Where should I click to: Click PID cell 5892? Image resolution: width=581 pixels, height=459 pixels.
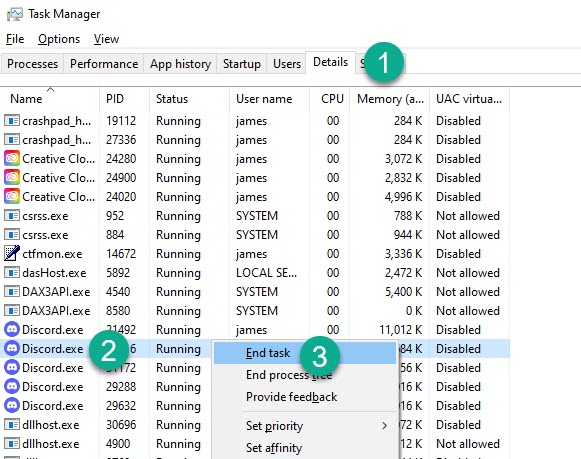click(118, 273)
